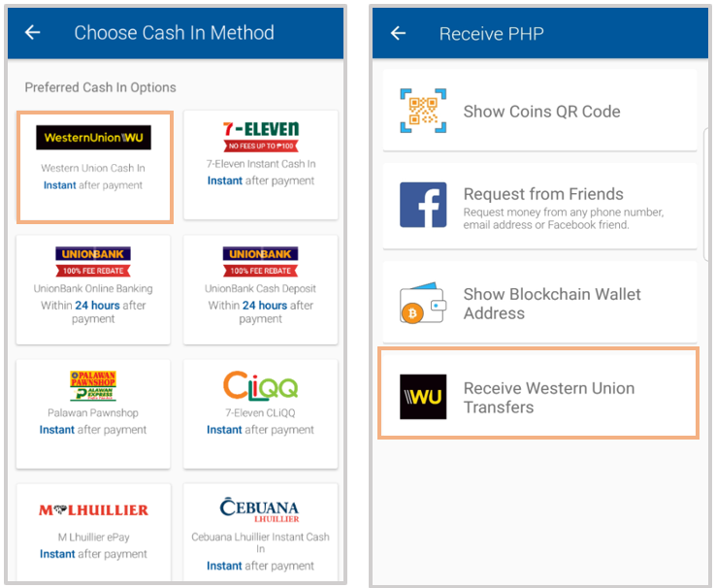Open Show Coins QR Code

(539, 111)
